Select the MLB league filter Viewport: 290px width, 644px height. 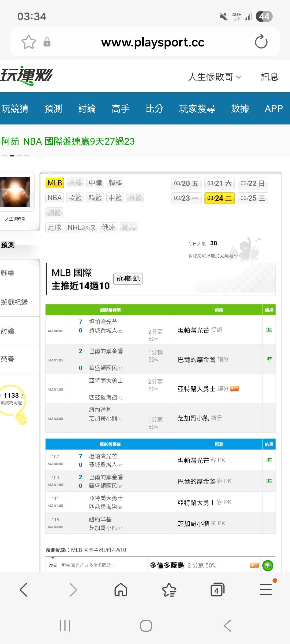[x=55, y=183]
